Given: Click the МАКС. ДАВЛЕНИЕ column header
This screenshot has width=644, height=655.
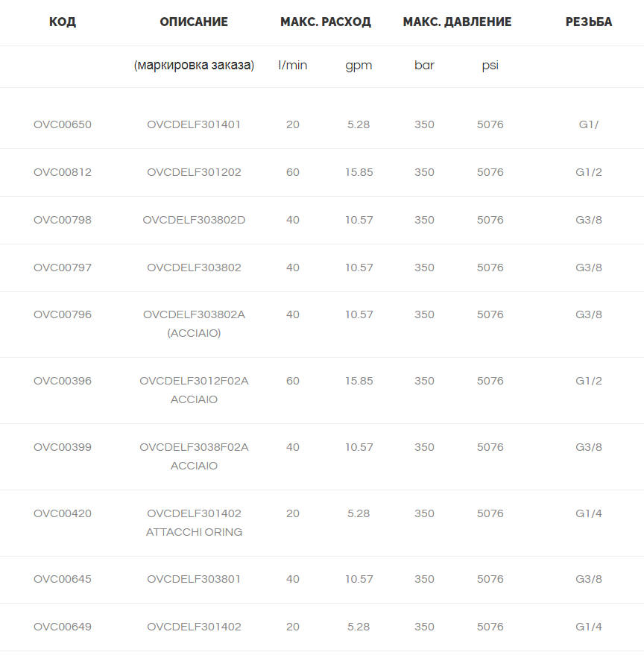Looking at the screenshot, I should click(x=457, y=22).
